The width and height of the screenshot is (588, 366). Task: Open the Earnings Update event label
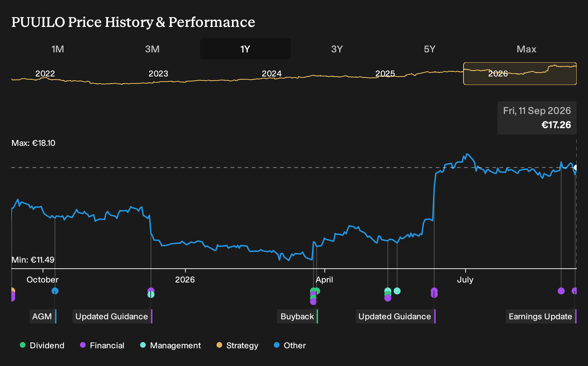pos(541,316)
